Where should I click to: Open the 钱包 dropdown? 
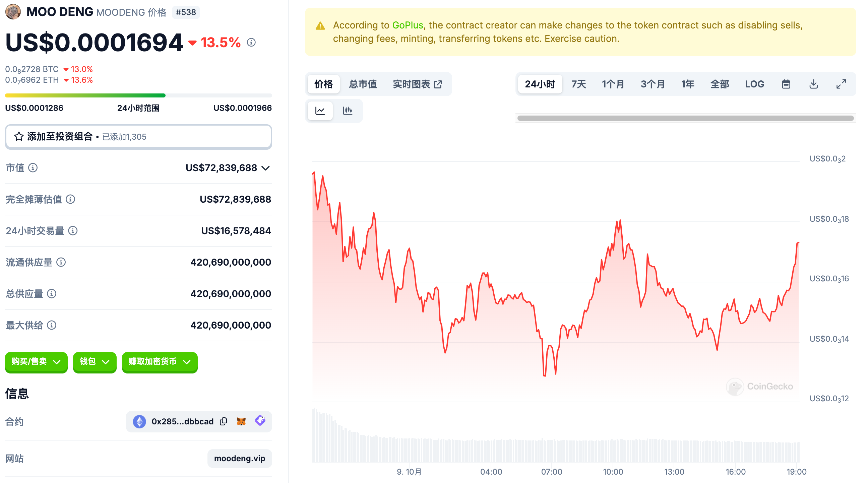[x=95, y=362]
